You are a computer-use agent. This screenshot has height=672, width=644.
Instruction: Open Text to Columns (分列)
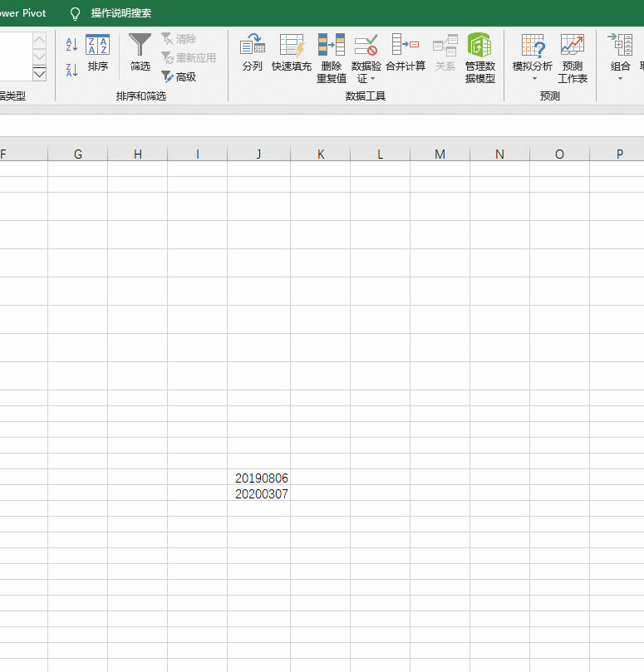(x=252, y=52)
